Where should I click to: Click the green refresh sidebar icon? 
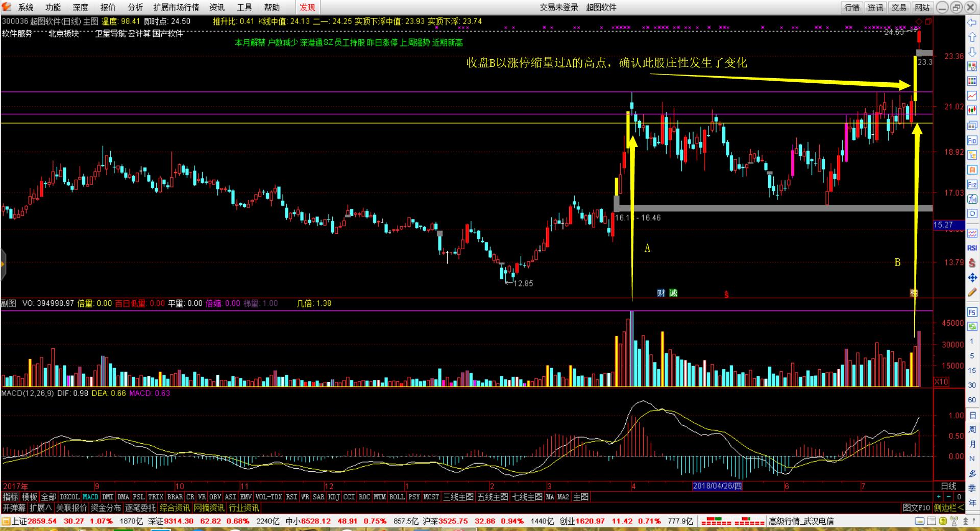[972, 326]
